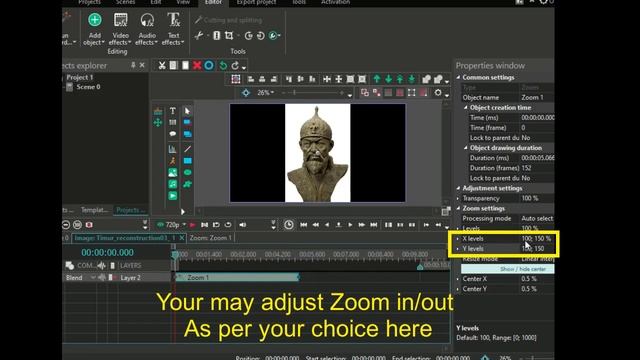Select the blue rectangle shape tool
The height and width of the screenshot is (360, 640).
[x=187, y=161]
